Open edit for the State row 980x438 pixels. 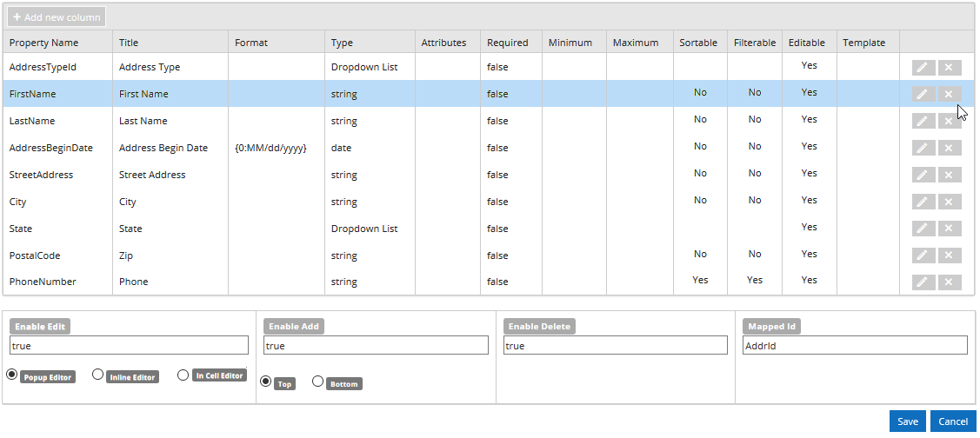pyautogui.click(x=923, y=229)
